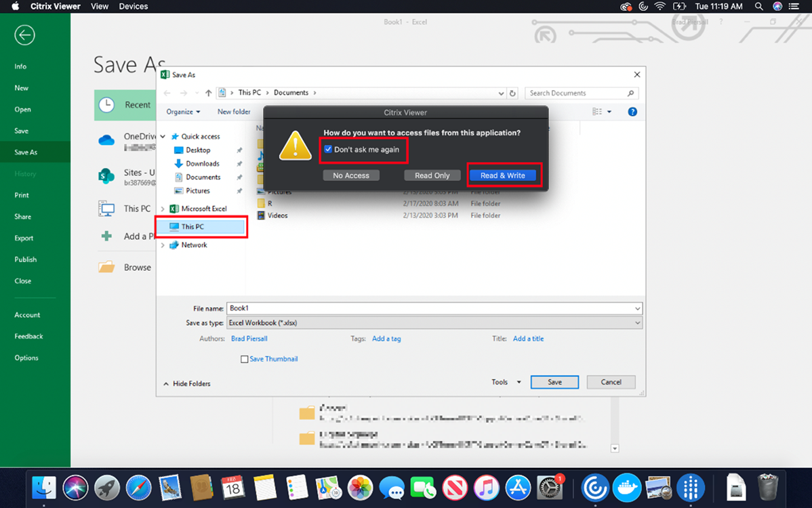Click Add a tag link
Screen dimensions: 812x508
click(386, 339)
